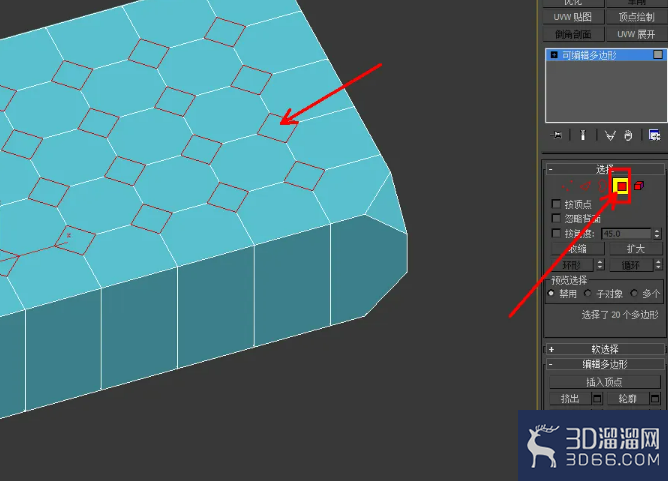Click Remove Modifier icon

(629, 135)
